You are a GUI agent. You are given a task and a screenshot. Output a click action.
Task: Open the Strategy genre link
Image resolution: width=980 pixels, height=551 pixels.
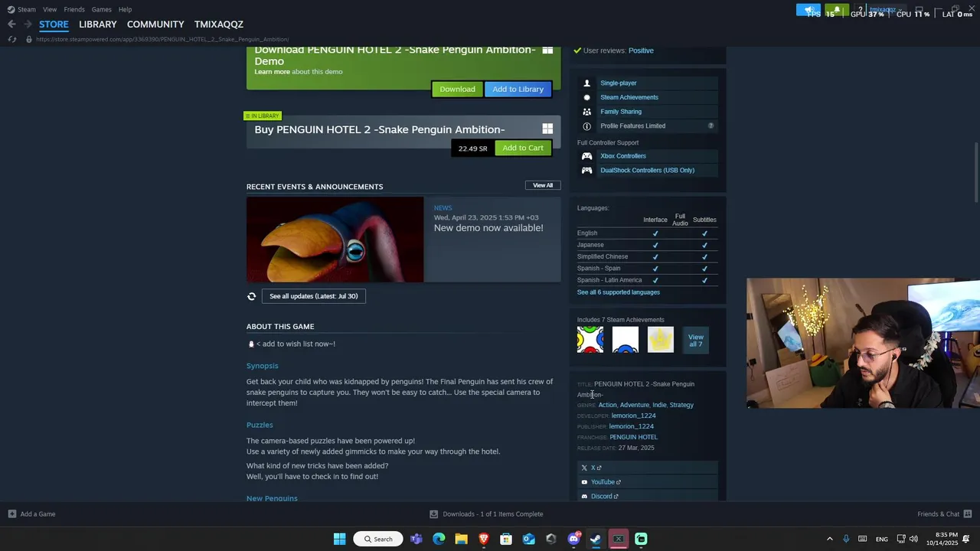pyautogui.click(x=681, y=405)
